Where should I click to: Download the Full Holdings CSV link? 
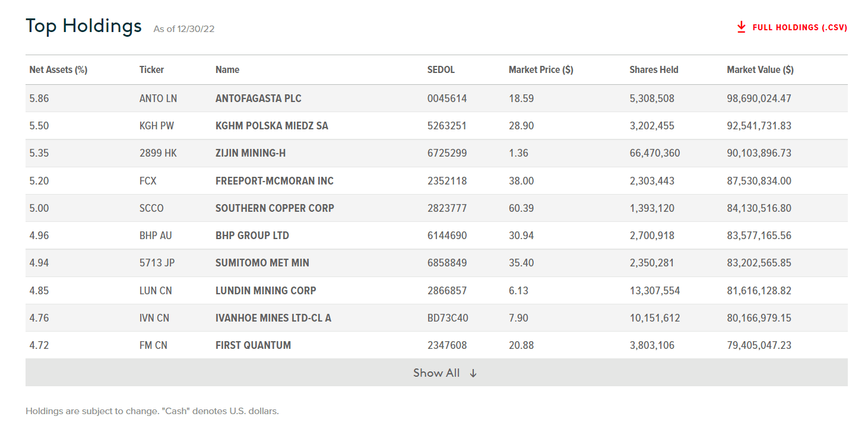click(799, 28)
